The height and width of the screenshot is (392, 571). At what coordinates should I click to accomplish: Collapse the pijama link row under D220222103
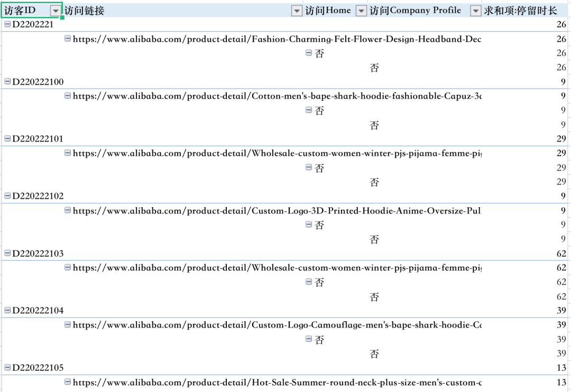67,267
